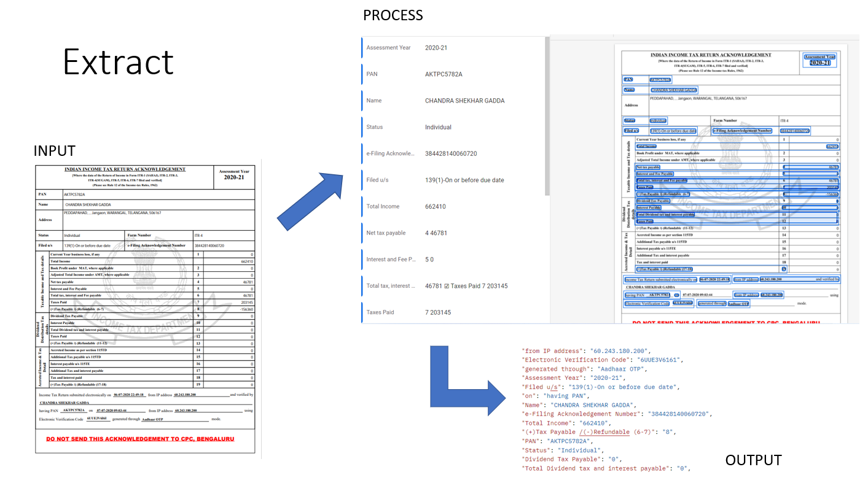Select the truncated e-Filing Acknowle... field label
This screenshot has width=868, height=483.
(391, 153)
